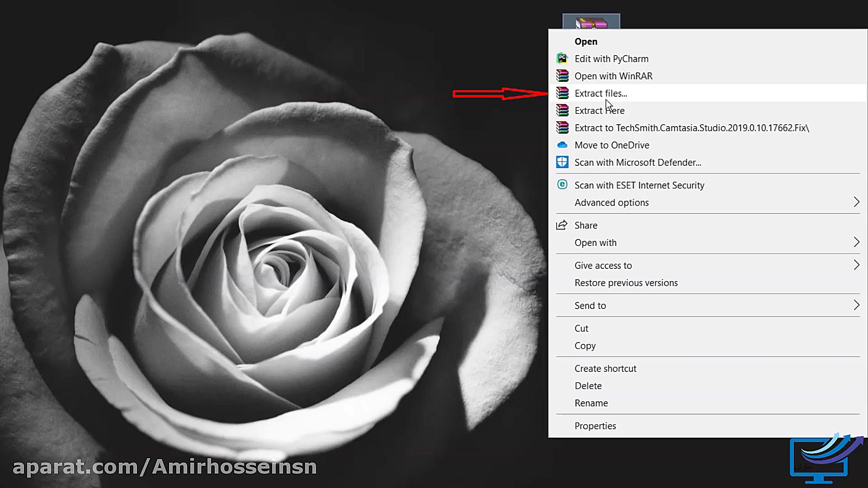Click the OneDrive cloud icon

click(x=562, y=145)
